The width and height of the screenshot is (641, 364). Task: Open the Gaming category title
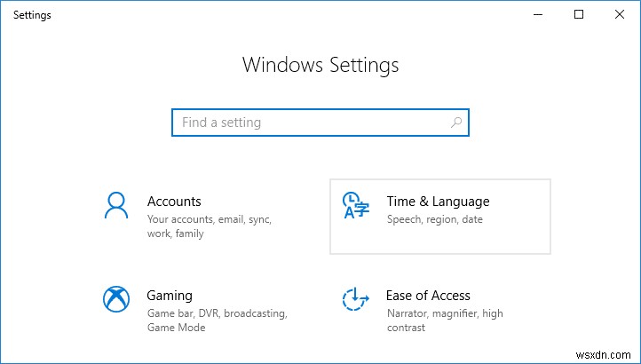pos(170,296)
